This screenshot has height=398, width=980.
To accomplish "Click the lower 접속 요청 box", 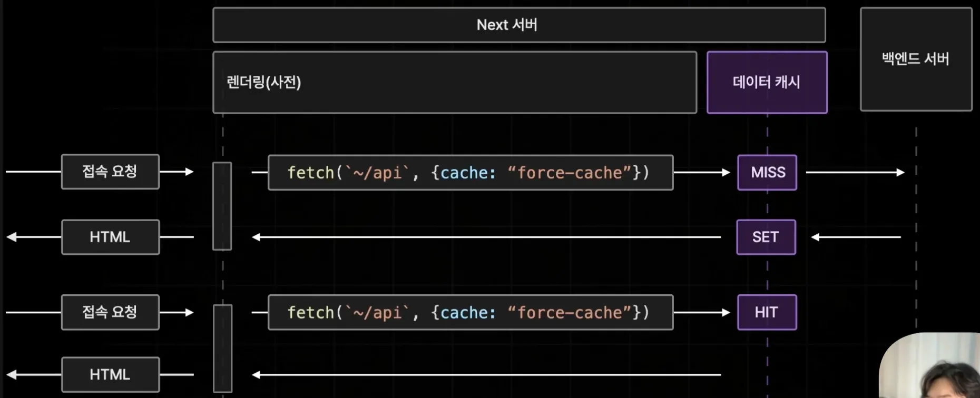I will (x=110, y=312).
